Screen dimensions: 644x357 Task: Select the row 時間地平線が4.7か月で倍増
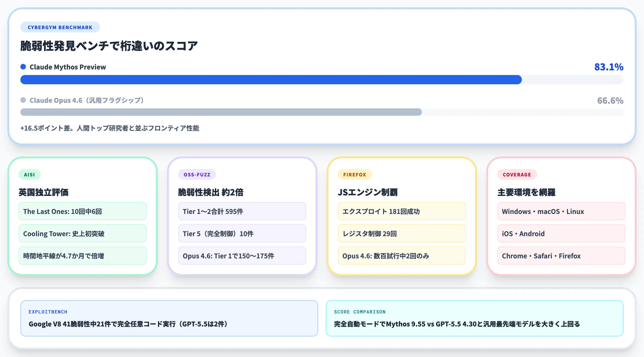pos(83,256)
